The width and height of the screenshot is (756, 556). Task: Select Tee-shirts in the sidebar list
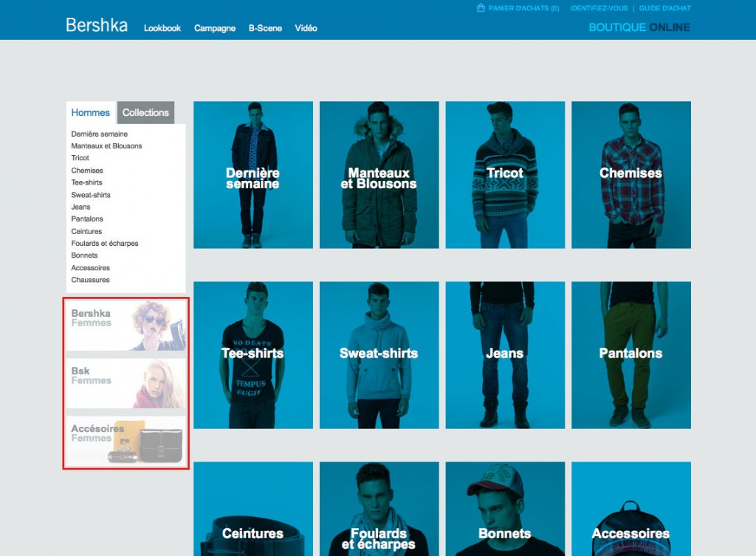click(x=87, y=183)
